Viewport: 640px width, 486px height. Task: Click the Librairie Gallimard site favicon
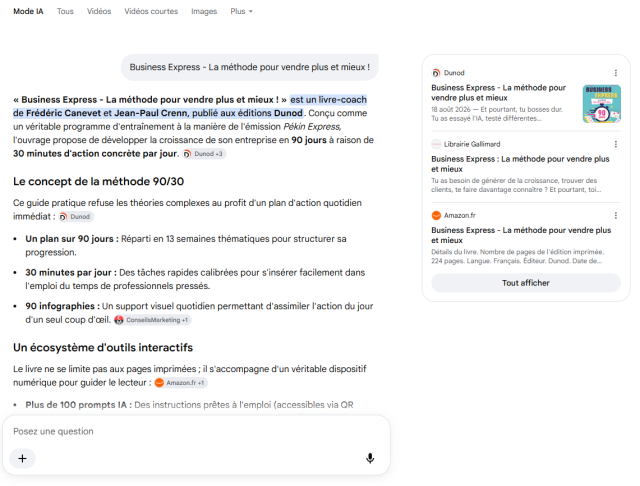(436, 144)
